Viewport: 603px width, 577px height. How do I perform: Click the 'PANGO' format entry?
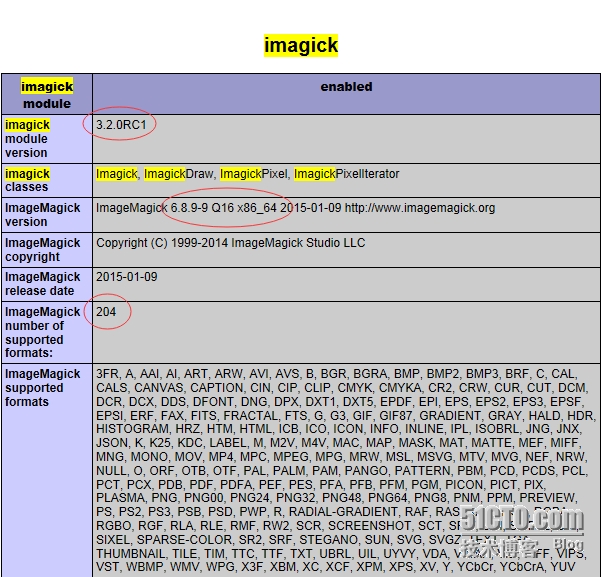[x=366, y=471]
